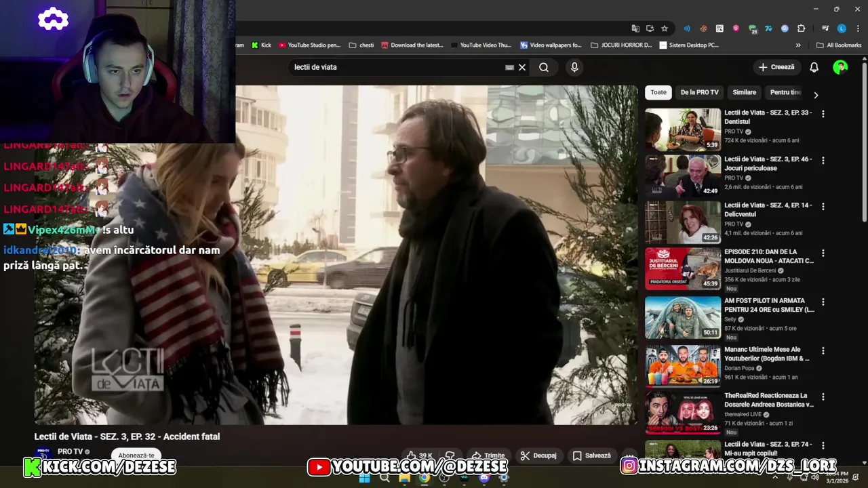Click the YouTube search magnifier button

coord(544,67)
